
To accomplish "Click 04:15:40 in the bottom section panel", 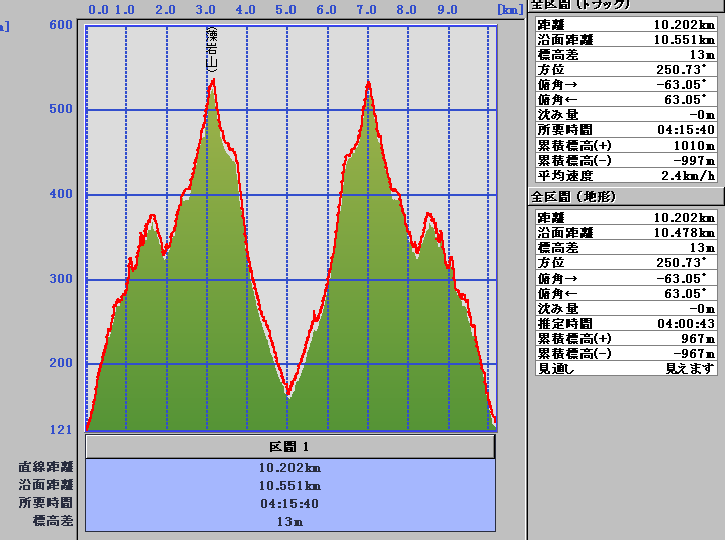I will pyautogui.click(x=290, y=503).
